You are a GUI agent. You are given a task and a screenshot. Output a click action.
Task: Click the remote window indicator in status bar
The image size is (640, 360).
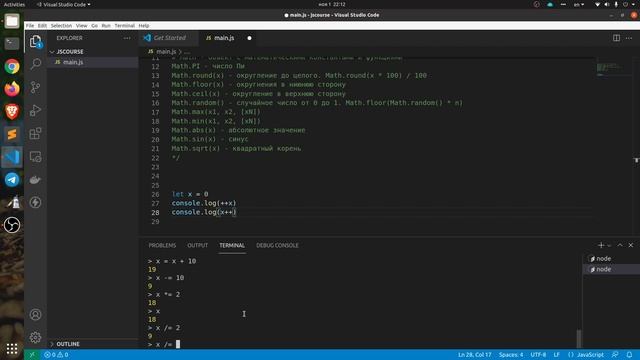coord(32,355)
